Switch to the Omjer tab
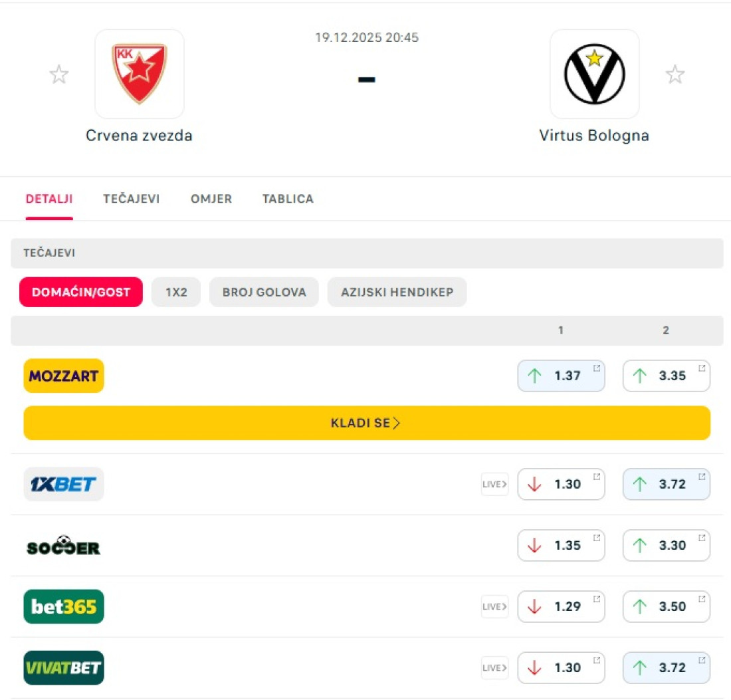The image size is (731, 700). pos(211,199)
